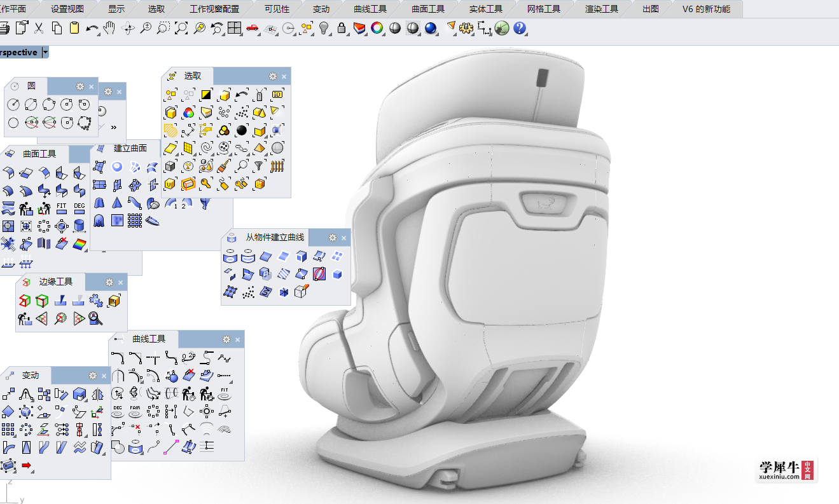Switch to the 可见性 tab
The width and height of the screenshot is (839, 504).
coord(277,9)
